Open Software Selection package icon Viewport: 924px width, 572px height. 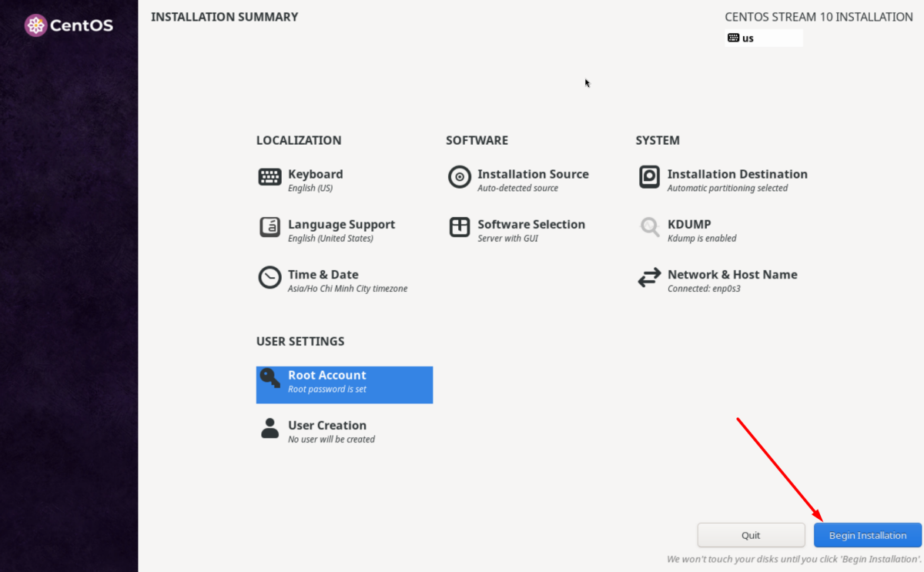point(460,227)
